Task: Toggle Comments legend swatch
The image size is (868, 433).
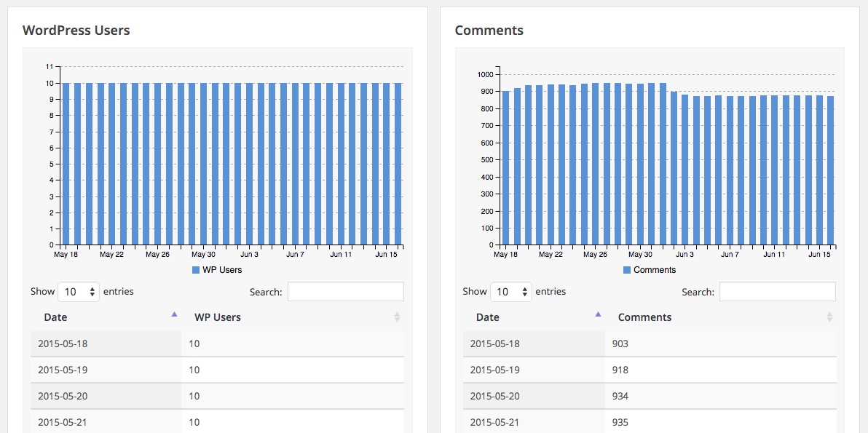Action: (627, 270)
